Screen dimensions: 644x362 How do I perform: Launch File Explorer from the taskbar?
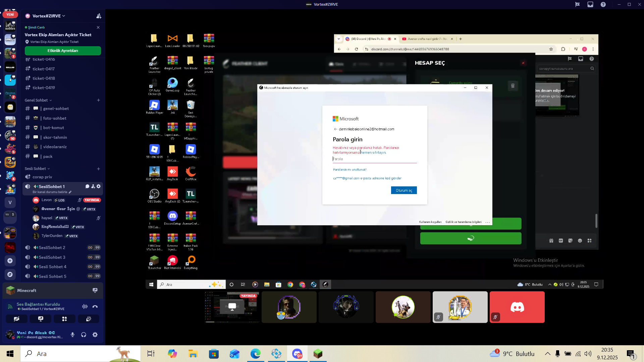point(193,354)
